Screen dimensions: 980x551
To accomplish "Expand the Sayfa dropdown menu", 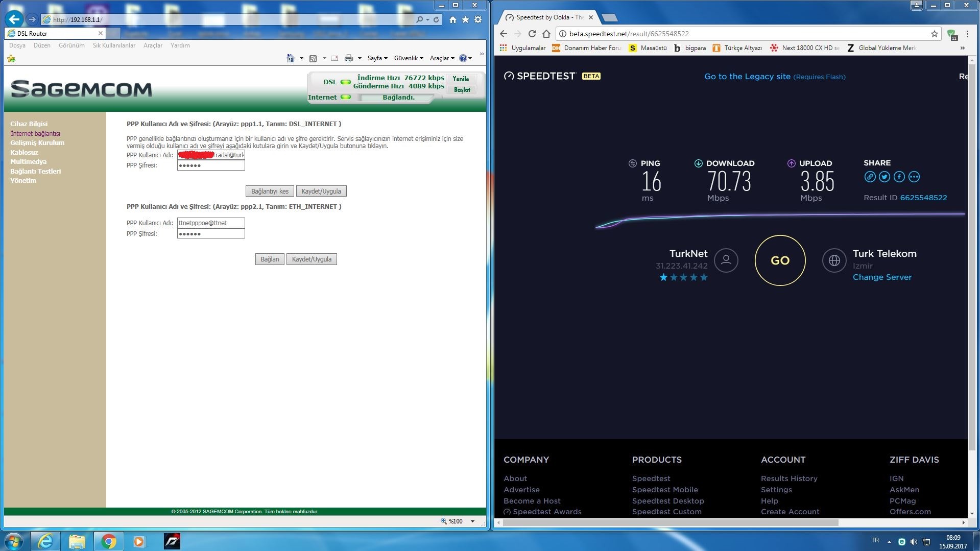I will [377, 58].
